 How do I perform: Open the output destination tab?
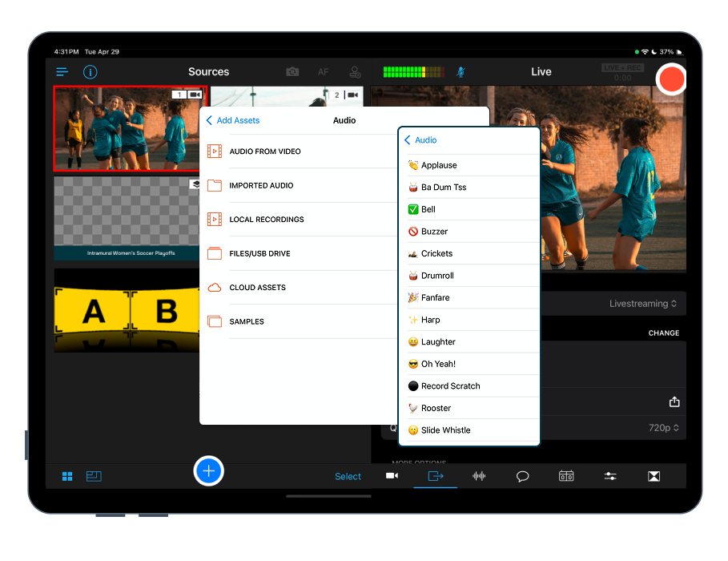pos(436,476)
